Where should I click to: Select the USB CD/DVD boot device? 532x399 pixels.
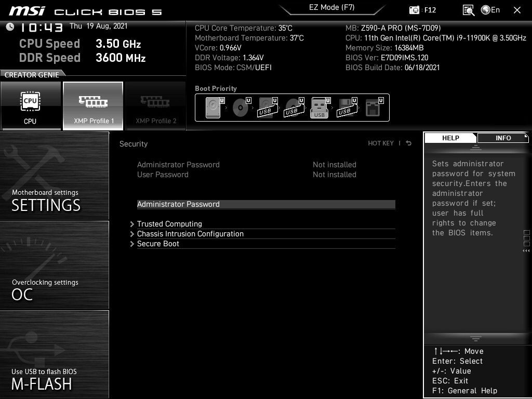[x=294, y=108]
